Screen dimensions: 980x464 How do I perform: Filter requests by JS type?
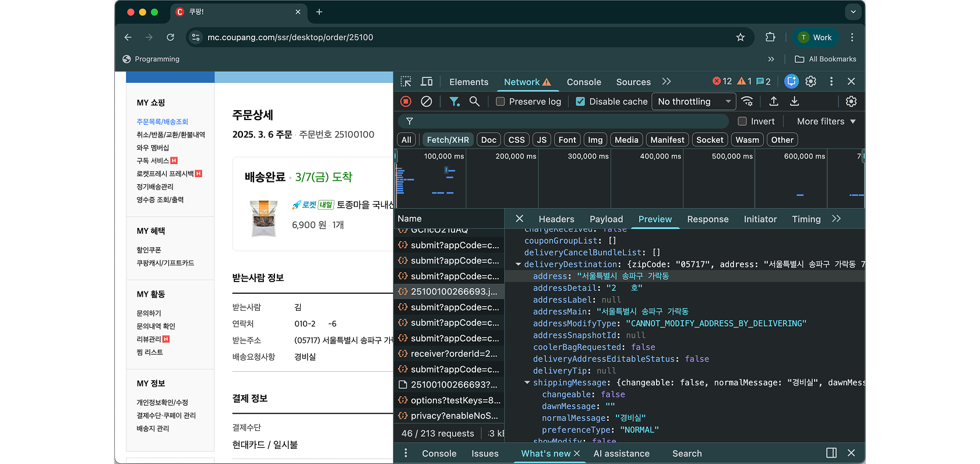[x=542, y=140]
